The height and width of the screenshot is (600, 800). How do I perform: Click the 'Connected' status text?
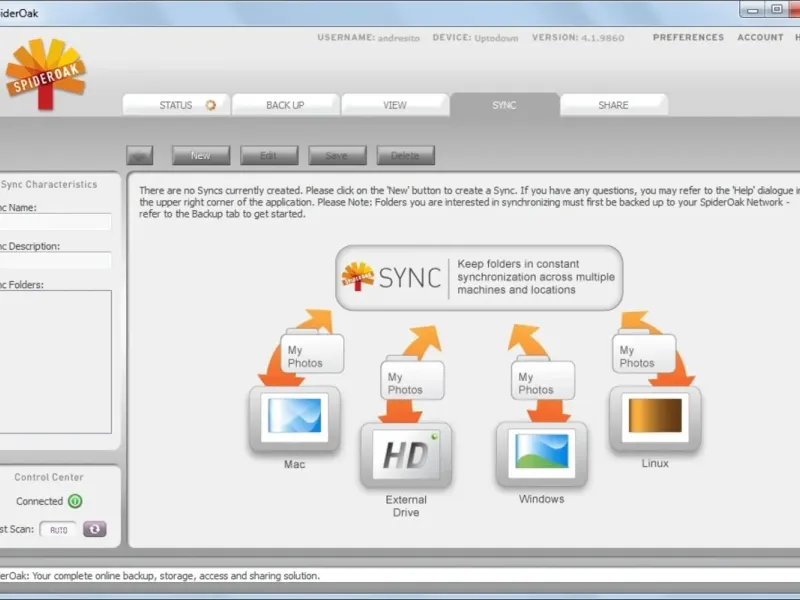[39, 501]
